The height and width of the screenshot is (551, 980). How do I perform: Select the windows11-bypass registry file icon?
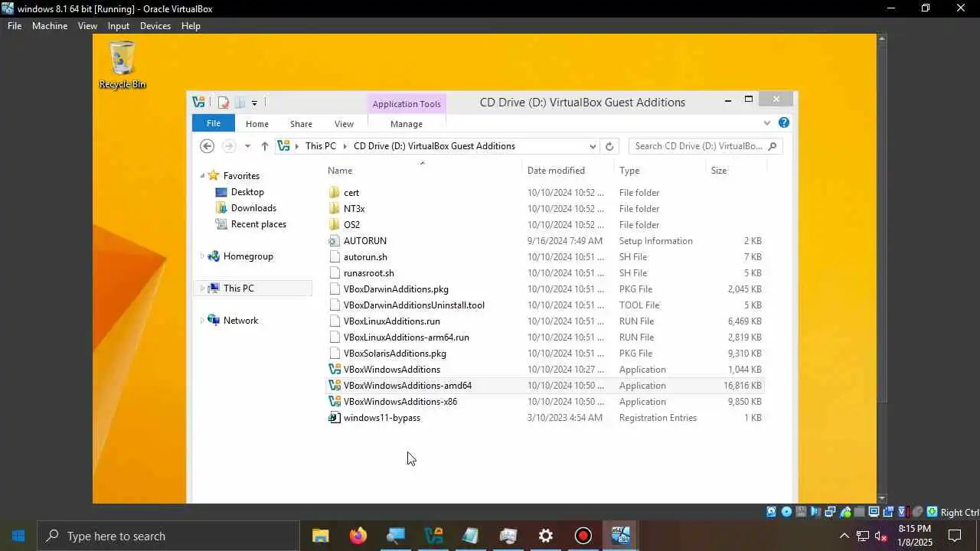tap(334, 418)
